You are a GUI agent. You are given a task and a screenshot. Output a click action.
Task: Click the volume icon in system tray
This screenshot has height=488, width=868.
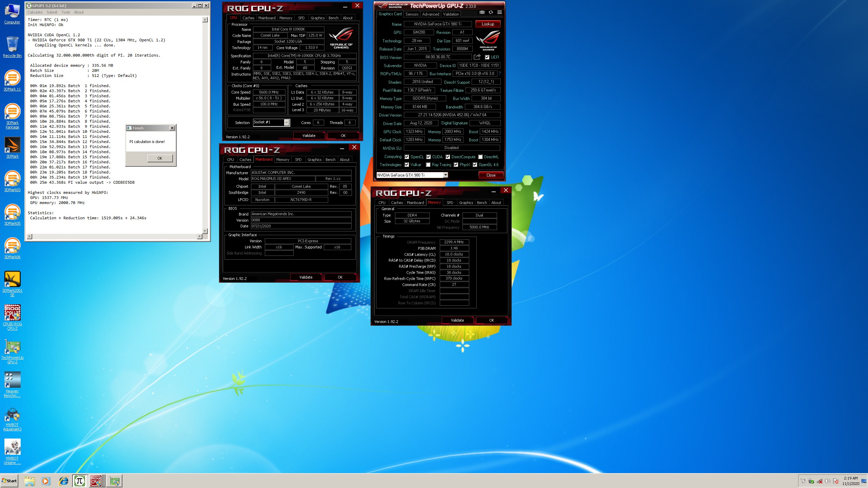[827, 481]
